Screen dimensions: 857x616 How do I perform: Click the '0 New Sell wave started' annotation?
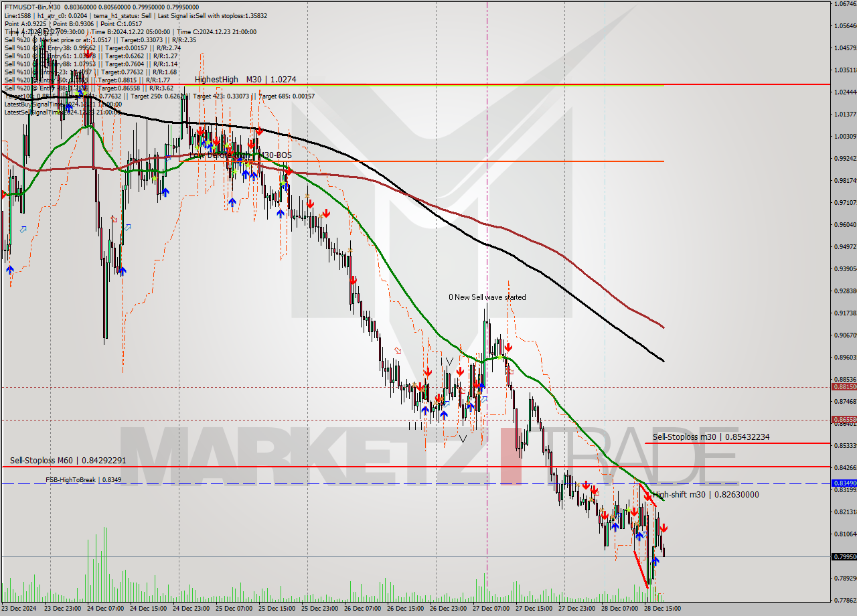(487, 297)
